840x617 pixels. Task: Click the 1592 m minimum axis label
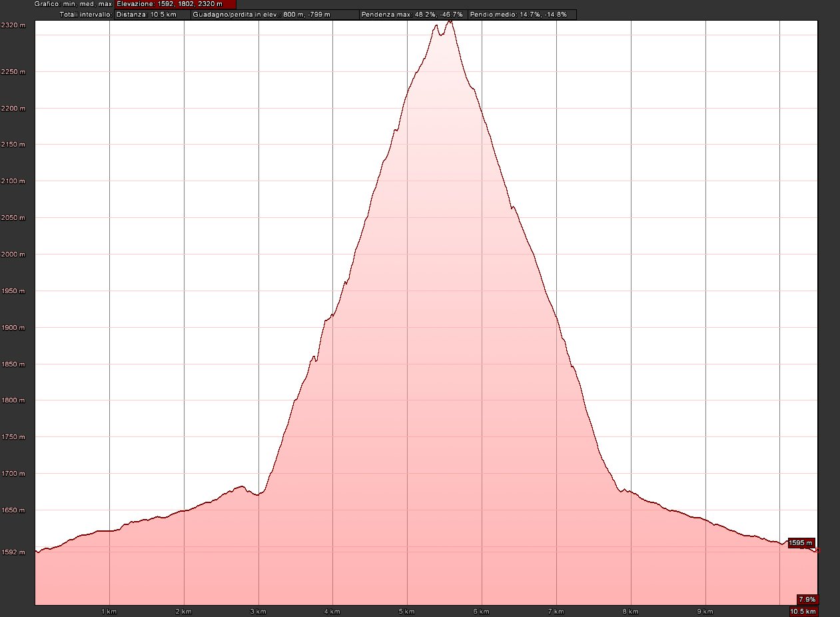click(13, 552)
